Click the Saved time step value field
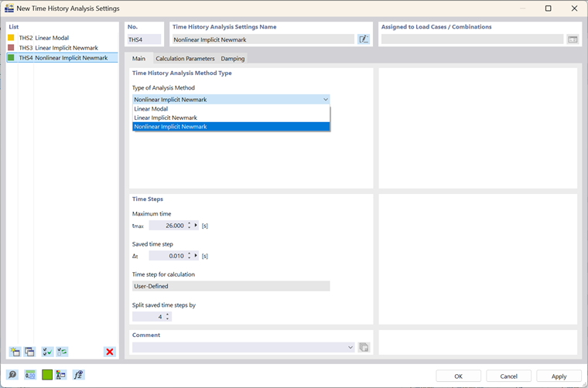588x388 pixels. point(167,256)
